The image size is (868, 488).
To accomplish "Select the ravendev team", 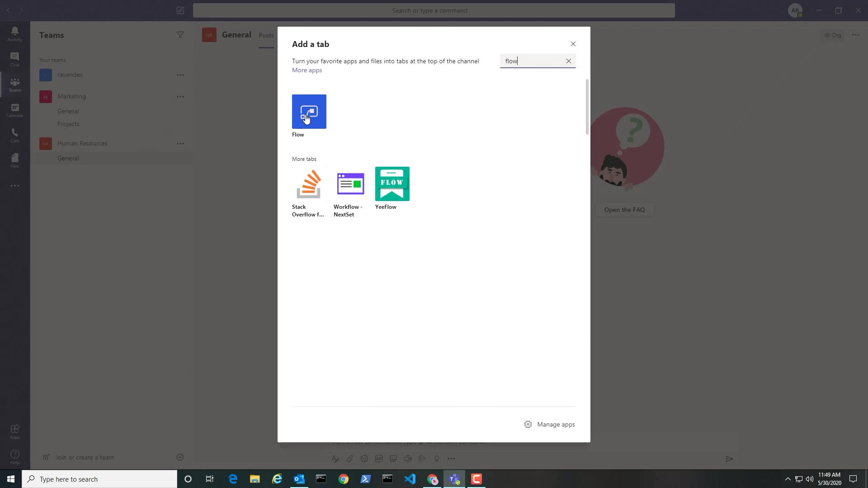I will [x=70, y=75].
